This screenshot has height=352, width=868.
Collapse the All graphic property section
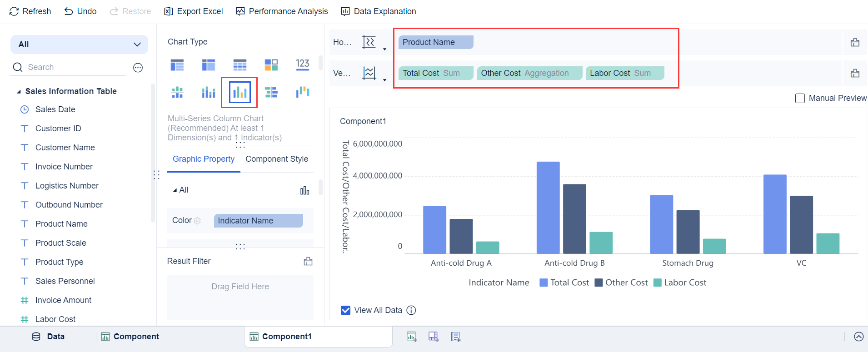[175, 190]
